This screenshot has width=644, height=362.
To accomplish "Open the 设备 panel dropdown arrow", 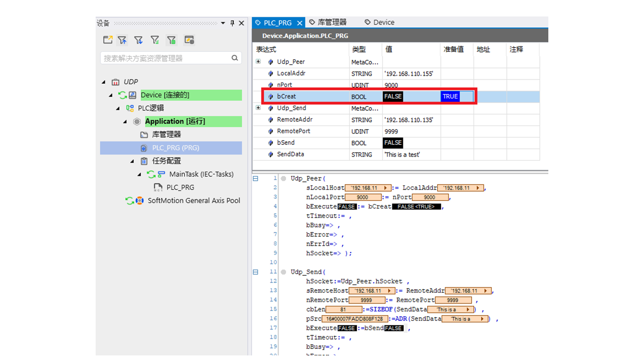I will point(223,23).
